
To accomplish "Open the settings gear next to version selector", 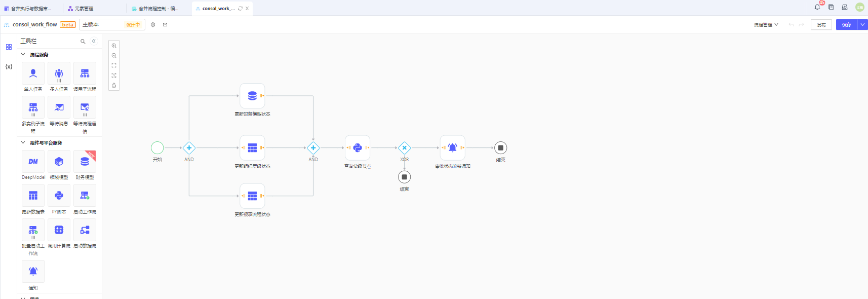I will coord(153,24).
